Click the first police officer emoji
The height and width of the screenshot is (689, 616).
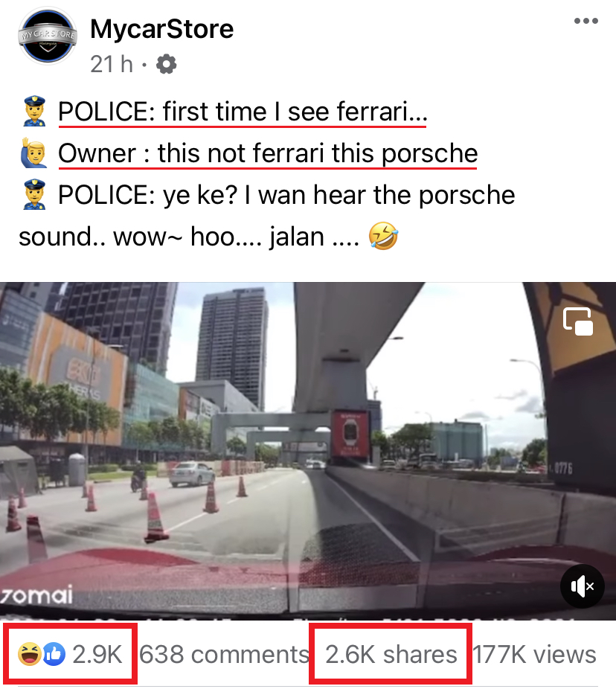(x=35, y=111)
